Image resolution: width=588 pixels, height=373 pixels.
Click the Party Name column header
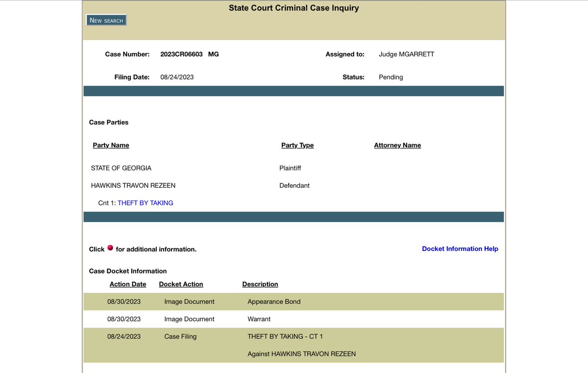click(111, 146)
